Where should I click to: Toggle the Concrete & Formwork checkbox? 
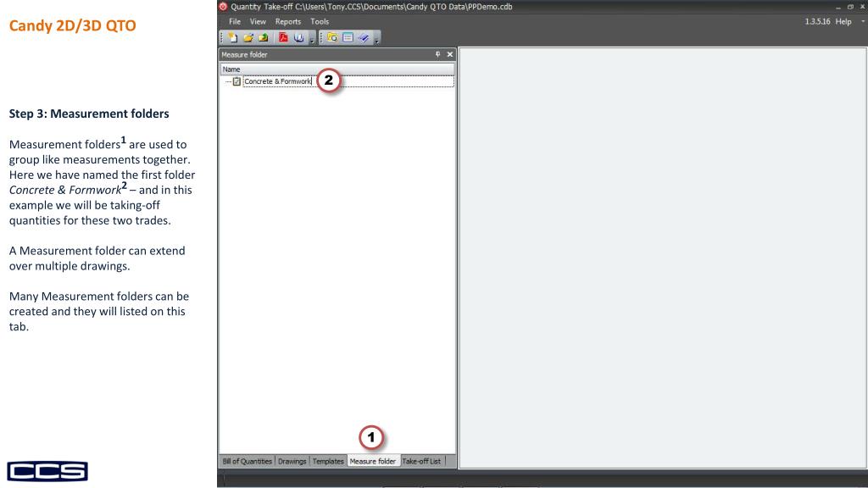(237, 81)
